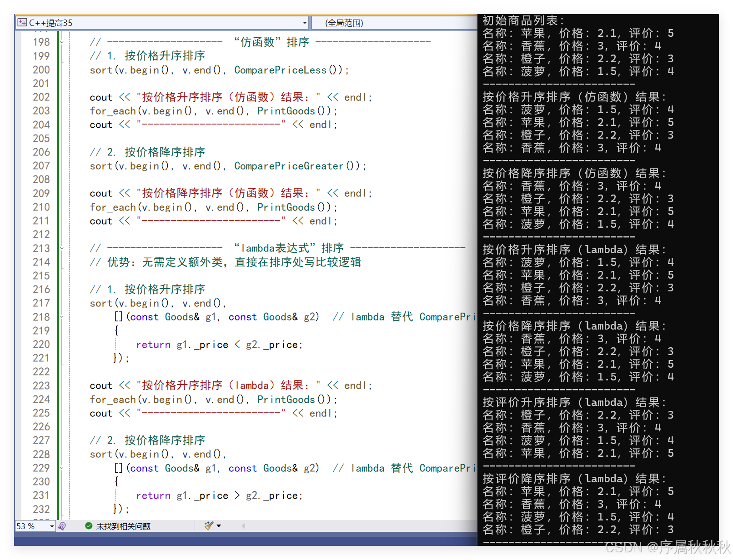Click the for_each PrintGoods call on line 224
The width and height of the screenshot is (733, 560).
point(214,400)
